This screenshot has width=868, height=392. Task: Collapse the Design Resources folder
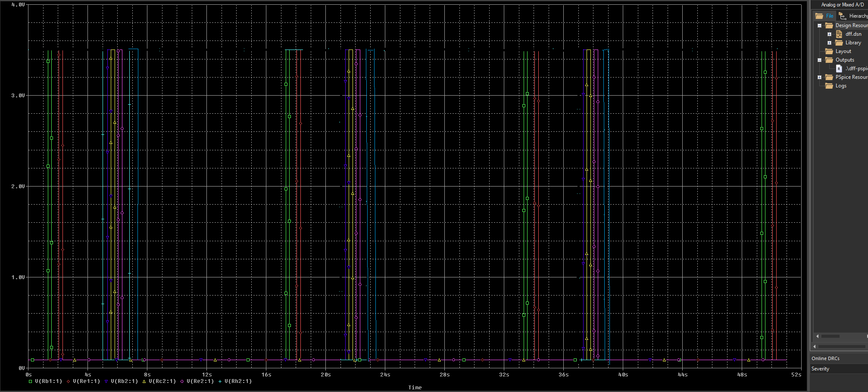[819, 25]
